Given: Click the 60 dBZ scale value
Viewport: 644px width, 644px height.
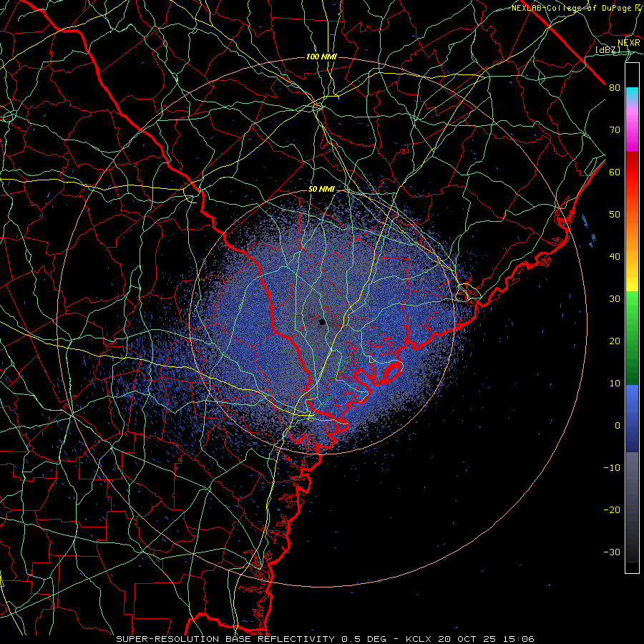Looking at the screenshot, I should (x=615, y=172).
